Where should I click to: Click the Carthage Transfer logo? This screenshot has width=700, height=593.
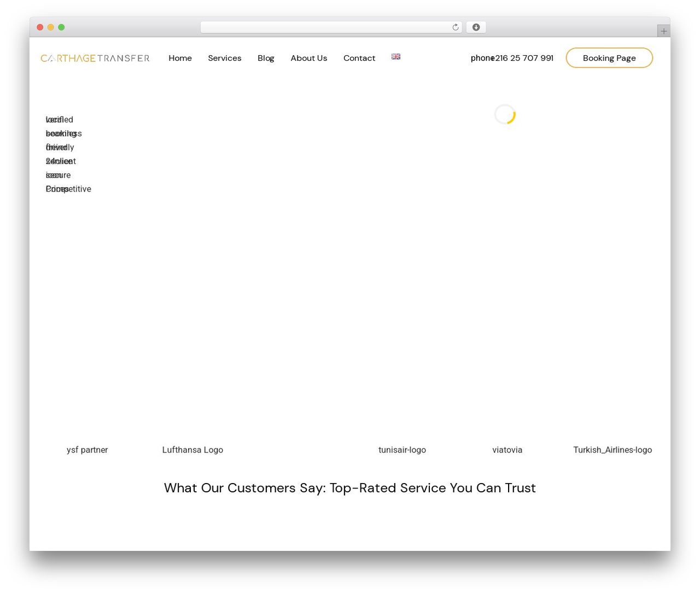(95, 58)
